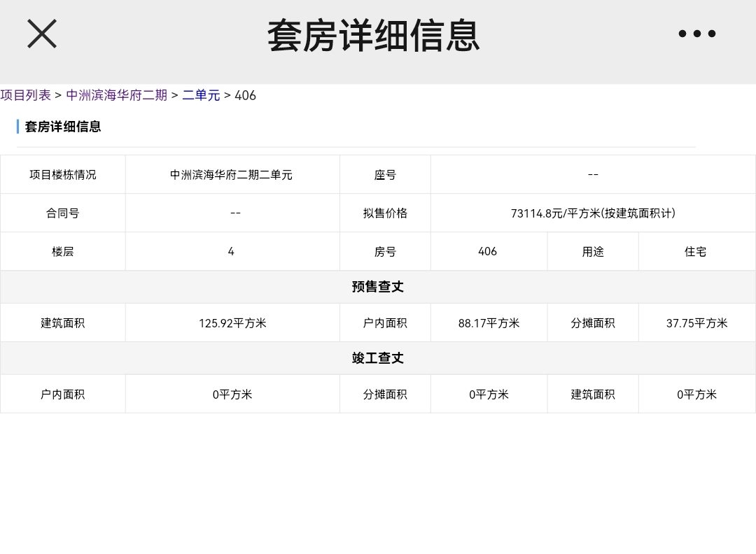Select 分摊面积 label beside 37.75平方米
Screen dimensions: 756x554
pyautogui.click(x=593, y=322)
